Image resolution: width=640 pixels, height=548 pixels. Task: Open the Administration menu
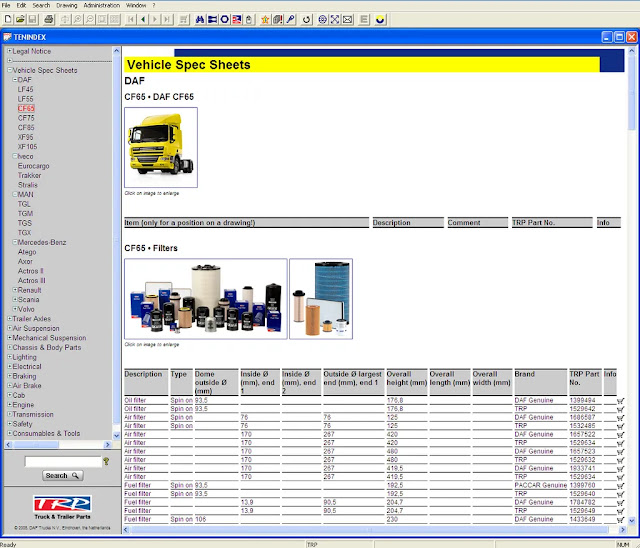[102, 5]
